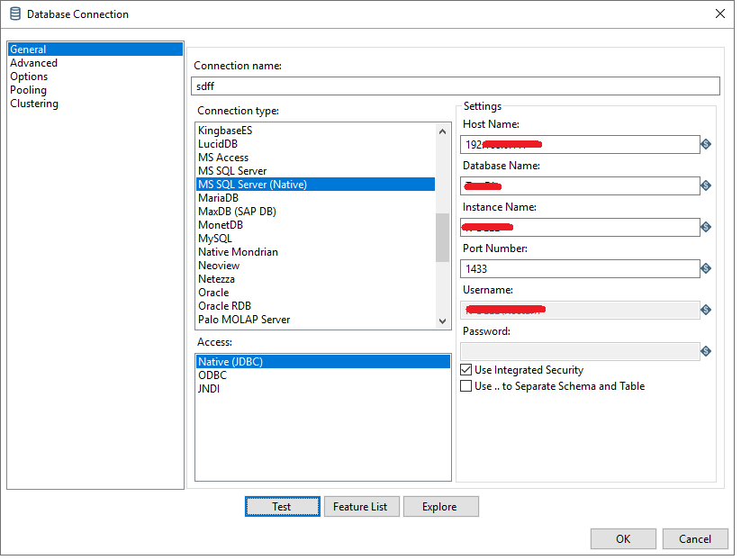
Task: Select the General section
Action: click(96, 50)
